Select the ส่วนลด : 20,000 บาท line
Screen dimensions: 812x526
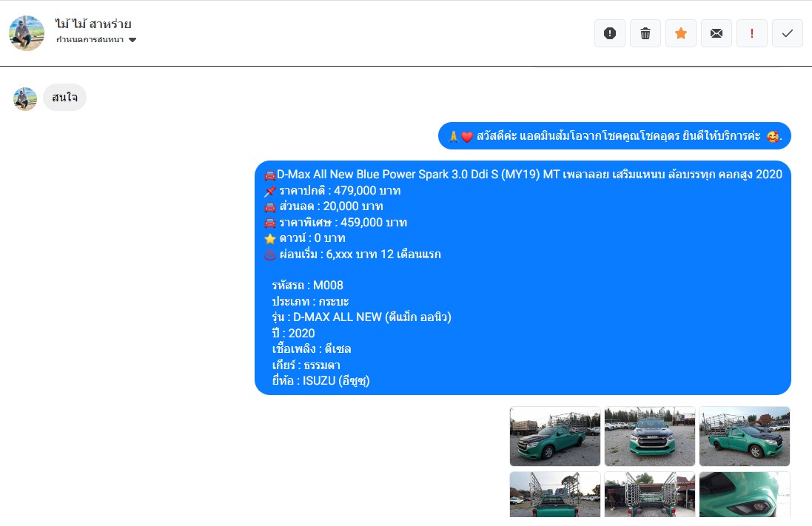click(323, 206)
